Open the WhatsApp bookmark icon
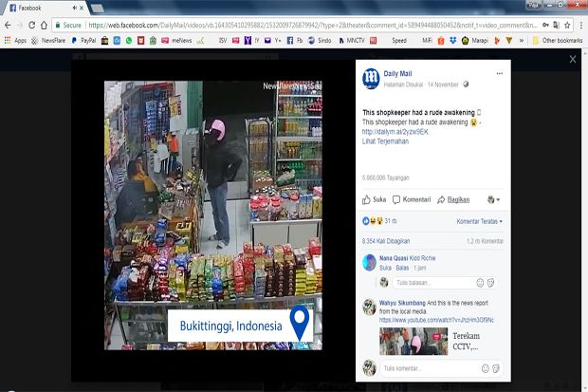 click(129, 41)
